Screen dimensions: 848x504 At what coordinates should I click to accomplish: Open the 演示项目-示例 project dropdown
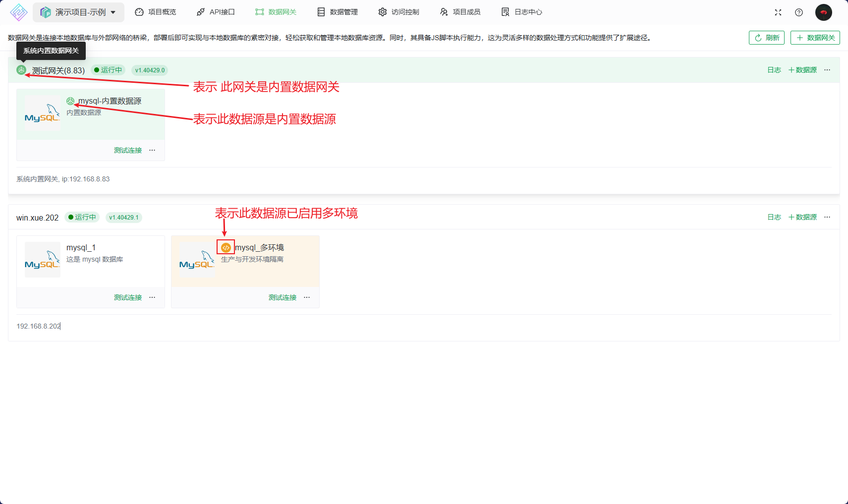coord(78,12)
